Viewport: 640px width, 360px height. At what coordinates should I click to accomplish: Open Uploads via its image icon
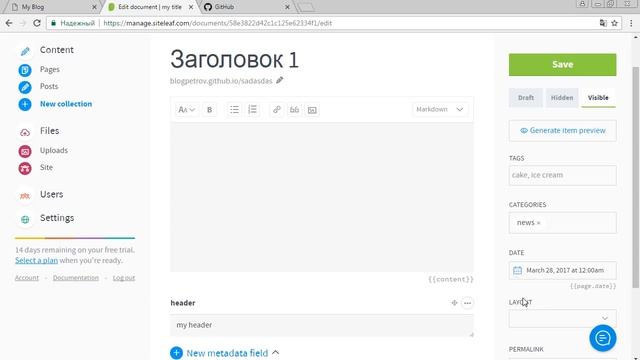[x=25, y=151]
